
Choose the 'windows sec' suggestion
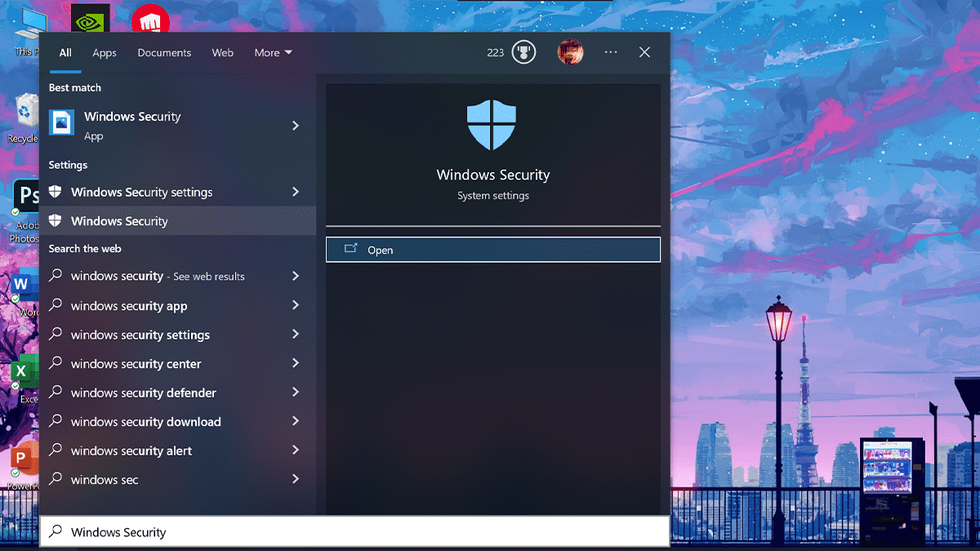(x=177, y=479)
